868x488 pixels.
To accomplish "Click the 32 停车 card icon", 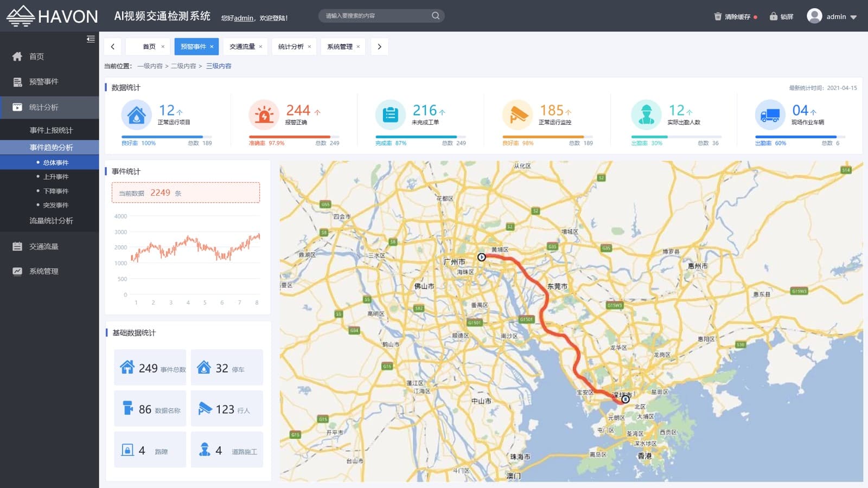I will 204,367.
